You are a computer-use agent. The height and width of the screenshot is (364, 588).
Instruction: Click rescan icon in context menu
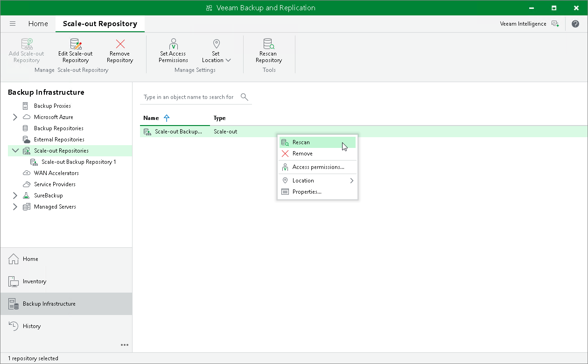(285, 142)
